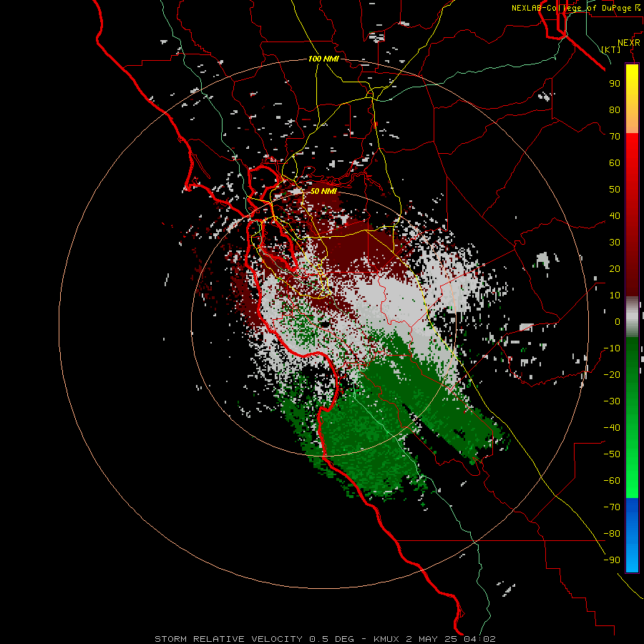This screenshot has width=644, height=644.
Task: Click the -70 value on the velocity scale
Action: 612,507
